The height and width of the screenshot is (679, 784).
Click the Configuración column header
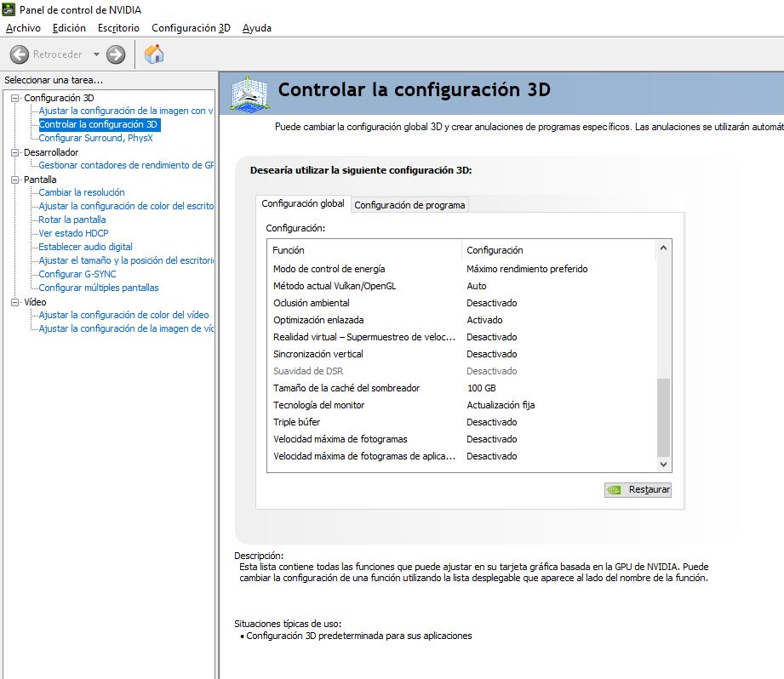(x=559, y=250)
